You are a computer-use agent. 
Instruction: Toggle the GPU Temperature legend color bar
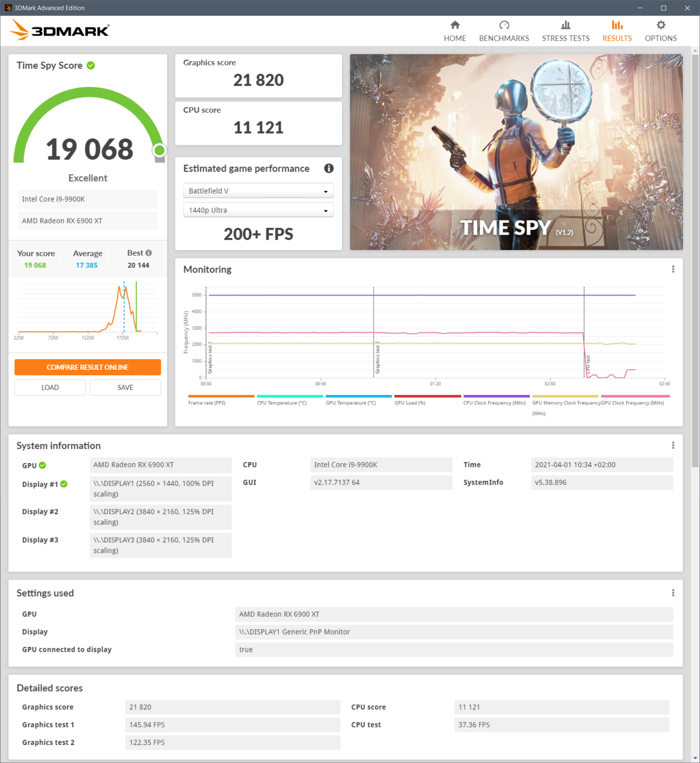[x=358, y=396]
